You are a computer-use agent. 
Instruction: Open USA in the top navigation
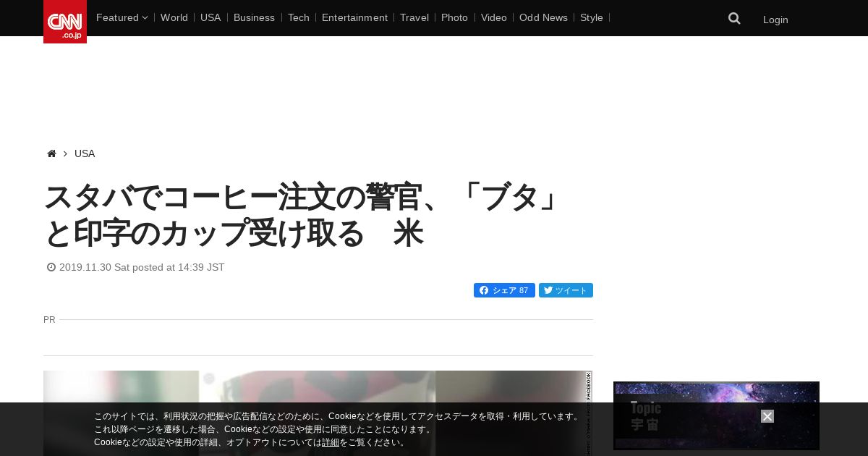pos(210,17)
